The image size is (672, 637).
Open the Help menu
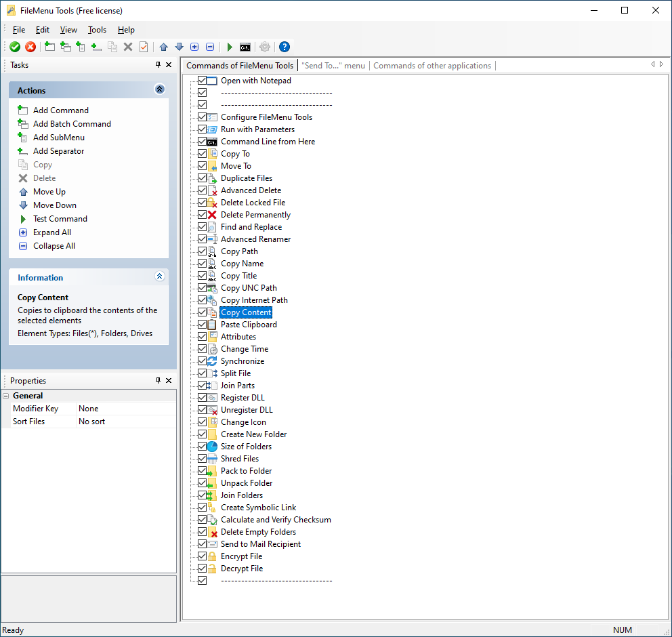pos(126,30)
